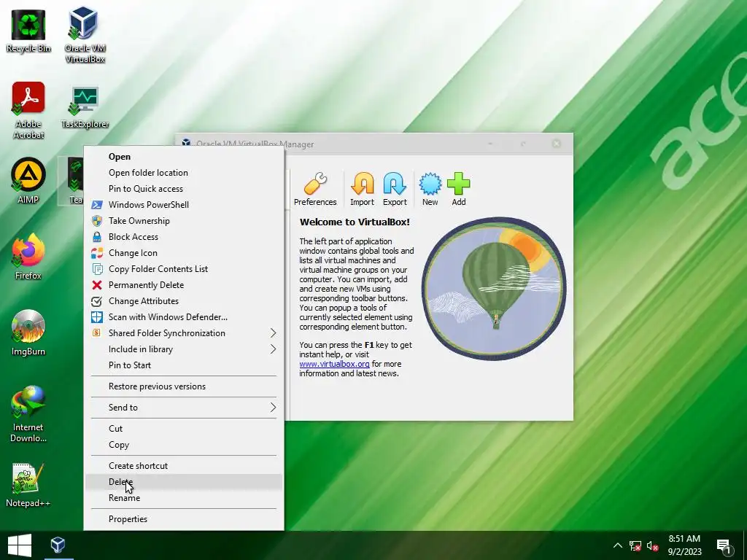Click the muted volume tray icon
The width and height of the screenshot is (747, 560).
click(x=653, y=545)
